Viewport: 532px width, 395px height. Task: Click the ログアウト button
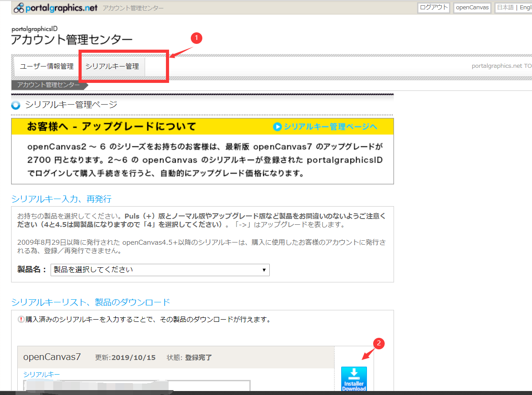pos(433,8)
